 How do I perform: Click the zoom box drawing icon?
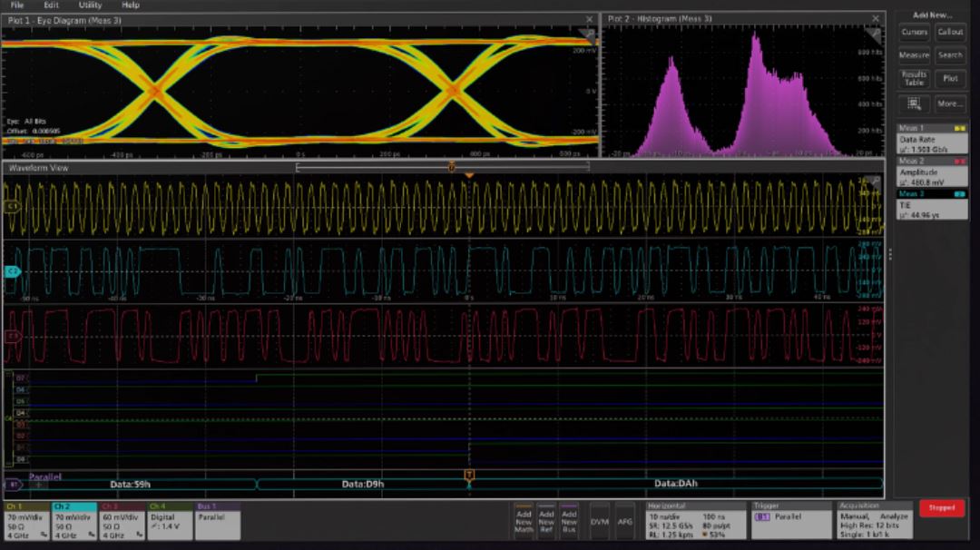(914, 103)
